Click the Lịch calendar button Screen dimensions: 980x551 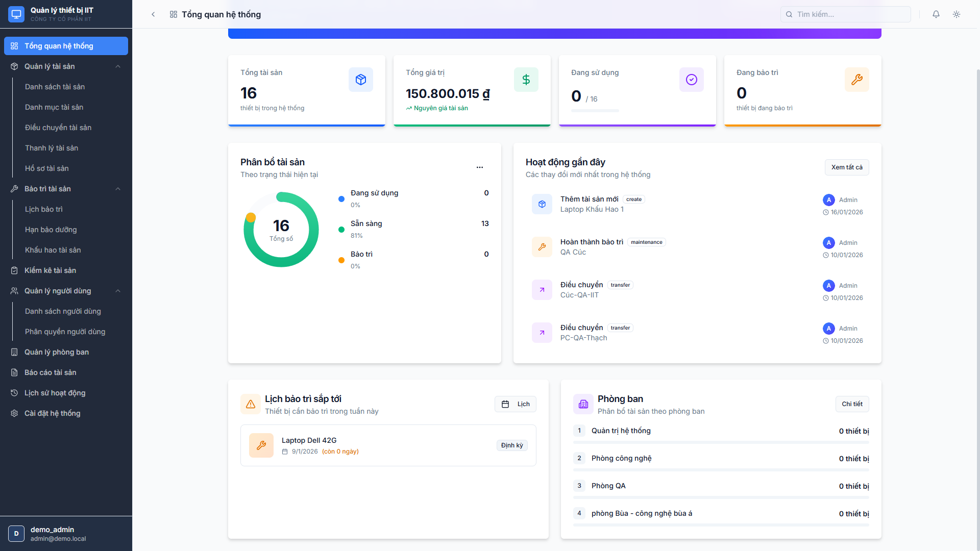(x=516, y=404)
